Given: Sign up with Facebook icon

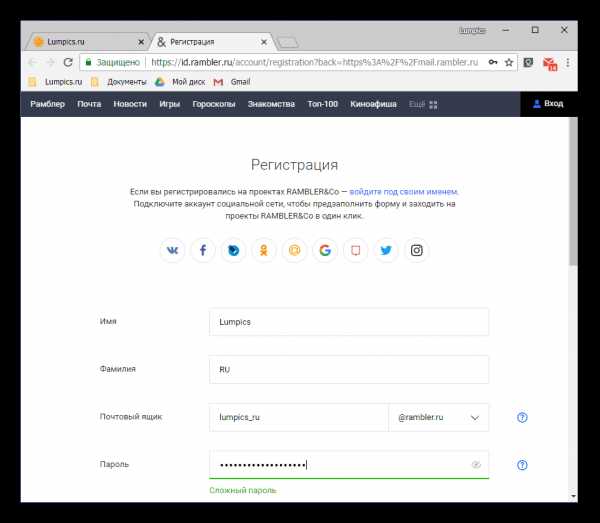Looking at the screenshot, I should [203, 250].
